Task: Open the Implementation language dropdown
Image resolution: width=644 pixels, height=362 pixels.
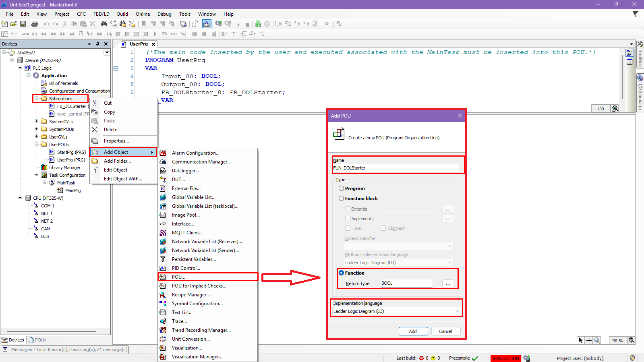Action: pos(396,311)
